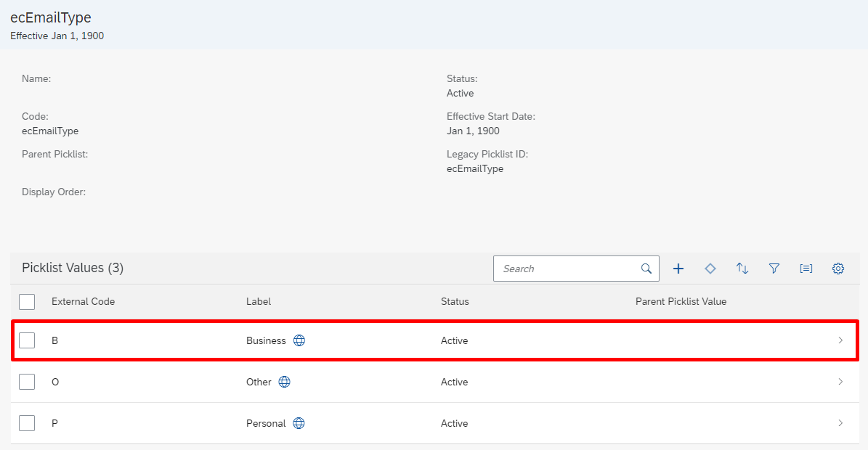Expand details for the Business picklist value
Image resolution: width=868 pixels, height=450 pixels.
pyautogui.click(x=840, y=340)
